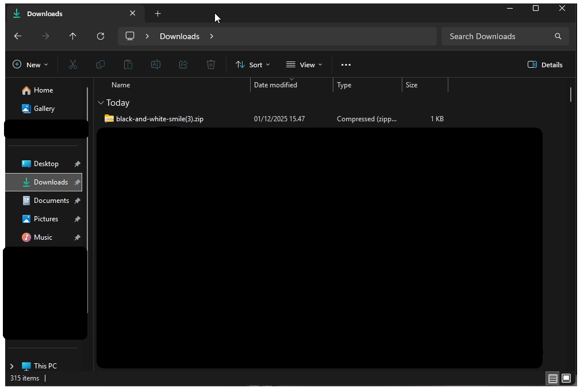Screen dimensions: 584x392
Task: Collapse the Today file group
Action: (x=101, y=103)
